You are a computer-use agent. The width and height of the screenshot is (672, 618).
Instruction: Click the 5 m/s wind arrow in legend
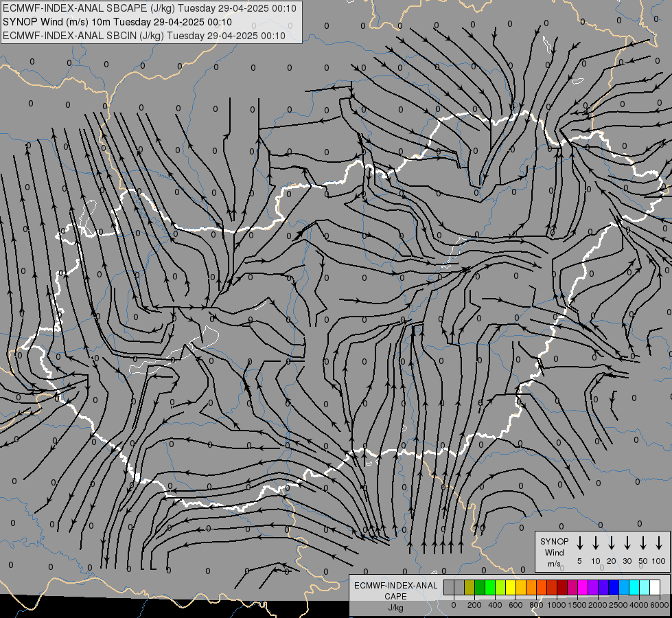pyautogui.click(x=579, y=542)
